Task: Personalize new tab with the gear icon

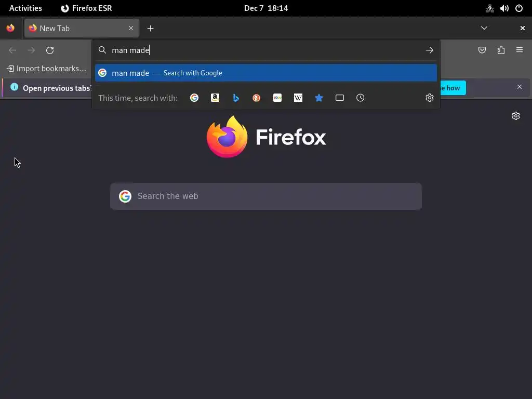Action: click(516, 116)
